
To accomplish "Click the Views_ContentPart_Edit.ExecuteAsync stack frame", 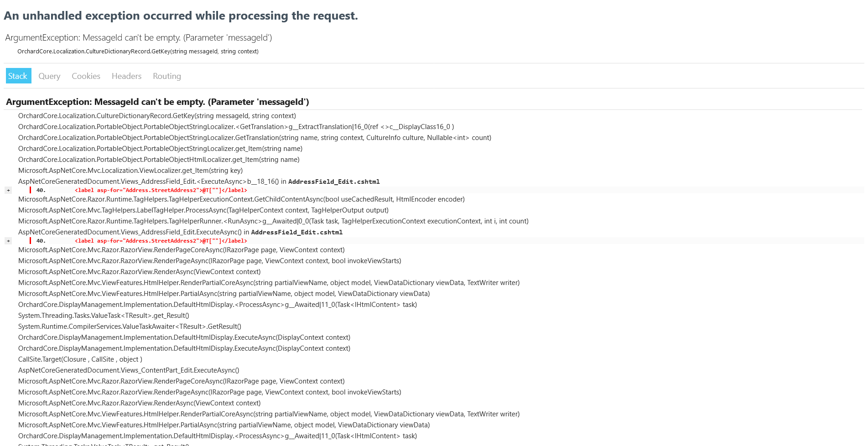I will [129, 370].
